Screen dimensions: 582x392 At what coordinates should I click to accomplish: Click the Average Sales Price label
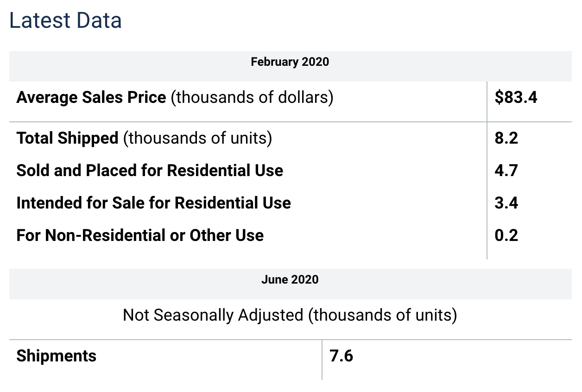coord(91,98)
